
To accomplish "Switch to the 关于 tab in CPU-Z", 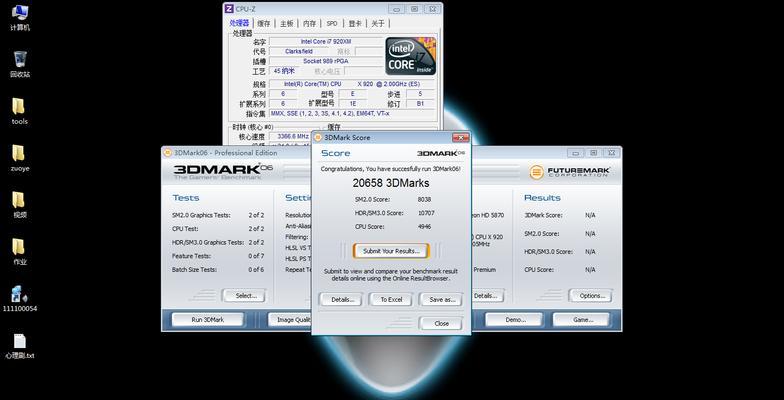I will [x=378, y=24].
